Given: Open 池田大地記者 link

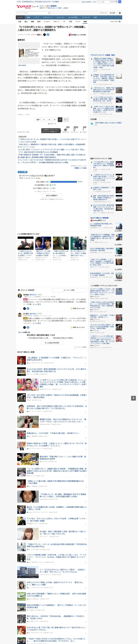Looking at the screenshot, I should (22, 65).
